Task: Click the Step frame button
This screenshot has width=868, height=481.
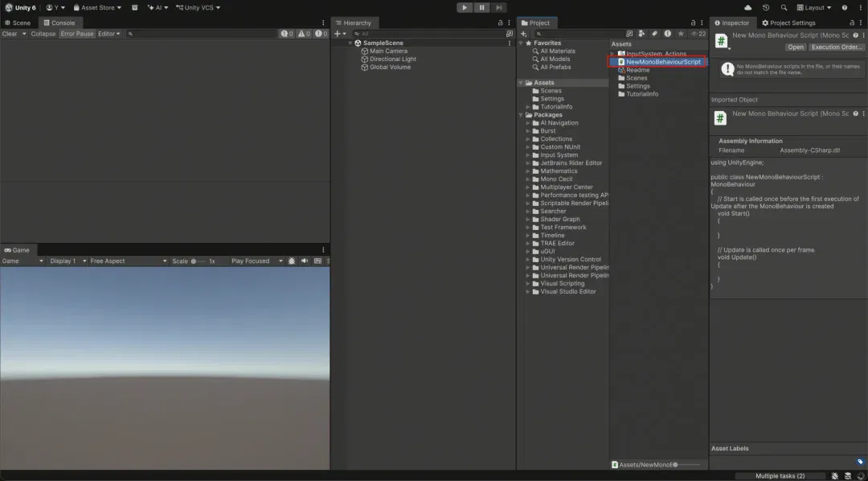Action: (498, 8)
